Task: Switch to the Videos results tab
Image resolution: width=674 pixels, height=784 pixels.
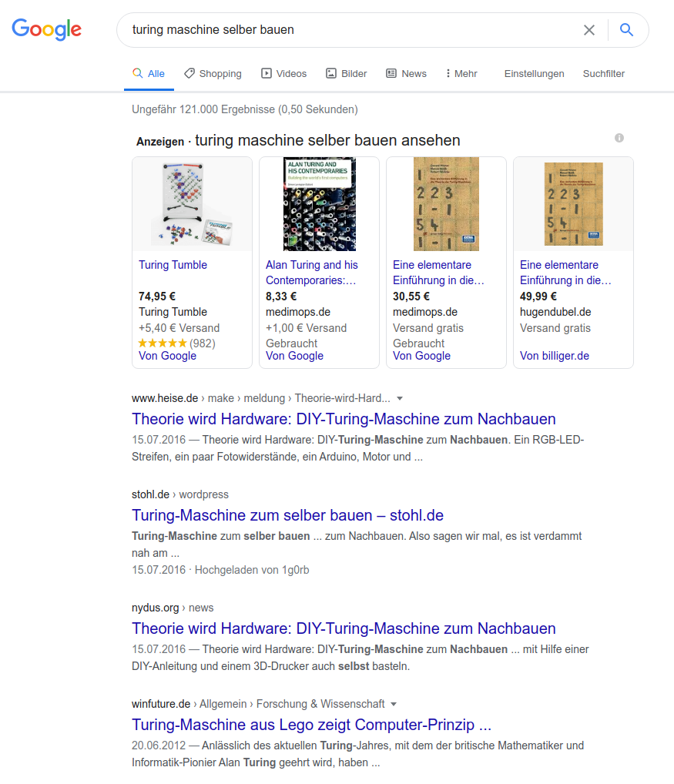Action: pyautogui.click(x=283, y=74)
